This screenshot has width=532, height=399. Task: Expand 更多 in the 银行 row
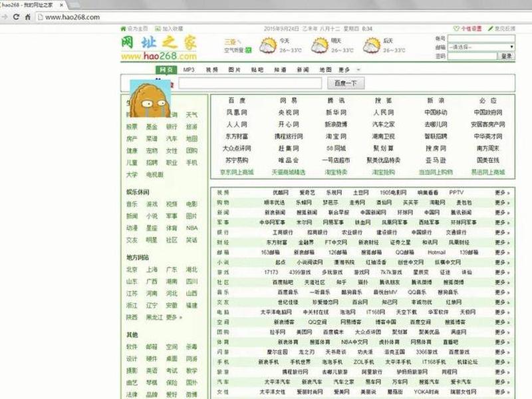pos(502,232)
